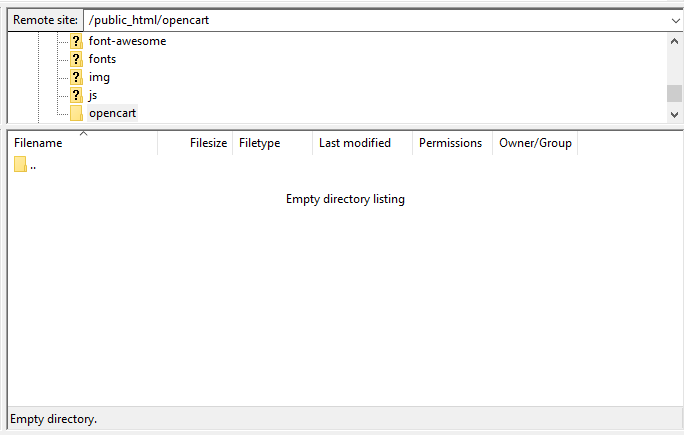Sort by Filetype column header
Image resolution: width=684 pixels, height=435 pixels.
tap(273, 143)
